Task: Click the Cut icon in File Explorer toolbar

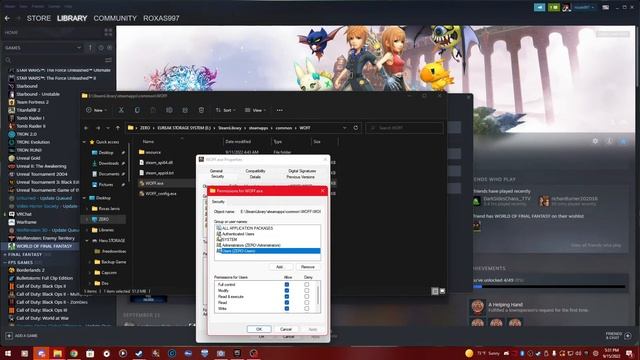Action: pos(121,110)
